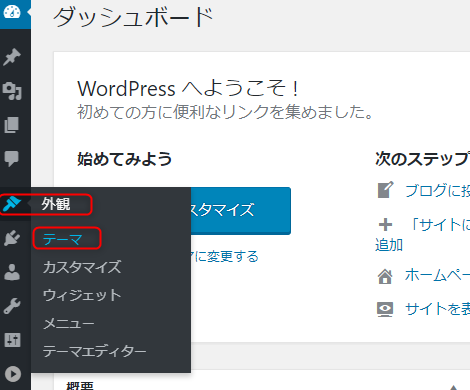The image size is (470, 390).
Task: Open Plugins via the plug icon
Action: coord(12,238)
